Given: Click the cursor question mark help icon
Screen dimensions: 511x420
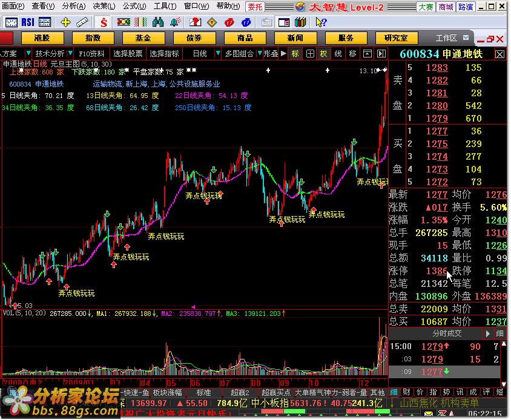Looking at the screenshot, I should 321,22.
